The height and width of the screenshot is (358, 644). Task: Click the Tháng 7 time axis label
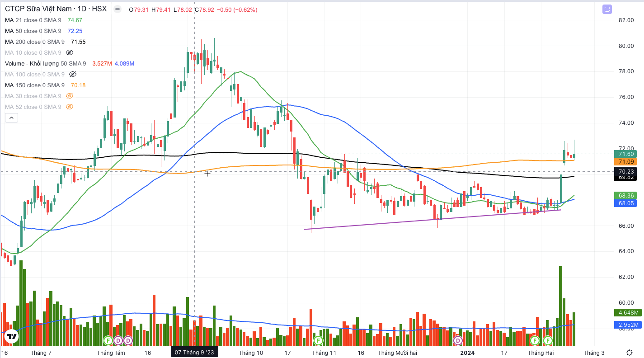tap(41, 353)
